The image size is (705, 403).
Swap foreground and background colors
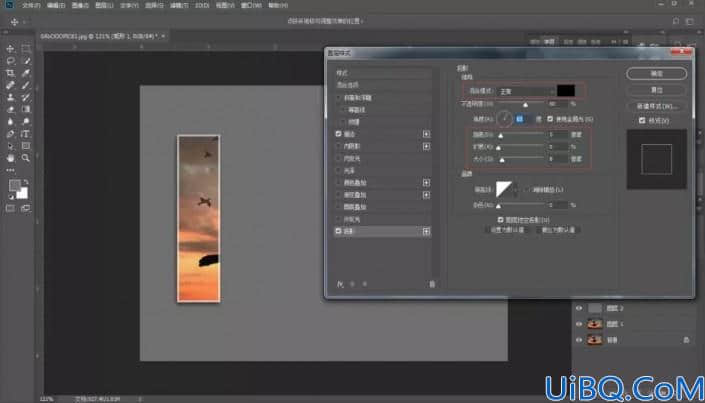click(x=26, y=182)
